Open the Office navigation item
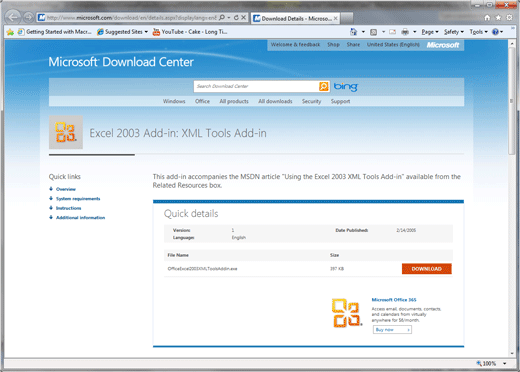 click(x=202, y=101)
